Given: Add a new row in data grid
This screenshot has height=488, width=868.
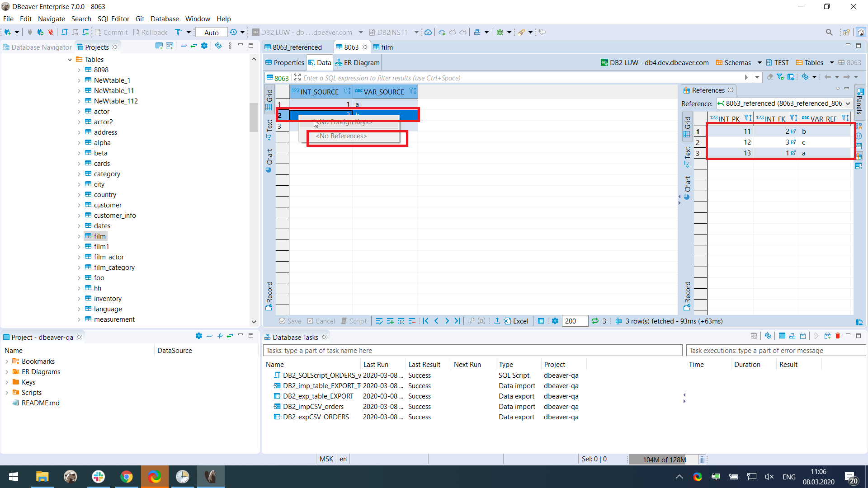Looking at the screenshot, I should tap(390, 321).
